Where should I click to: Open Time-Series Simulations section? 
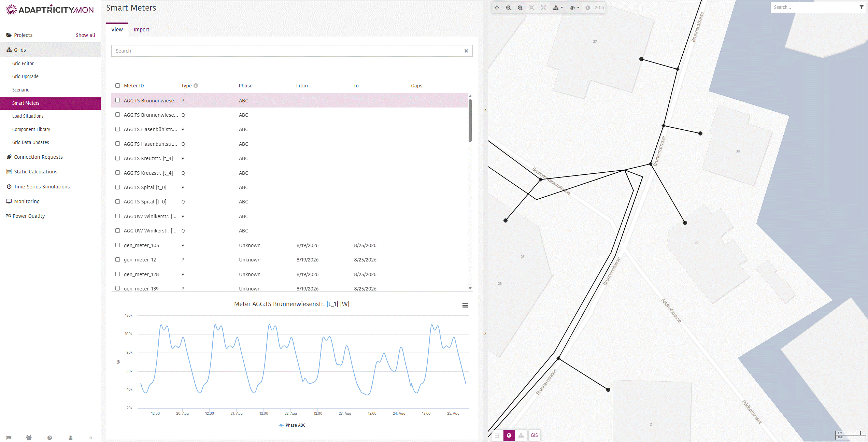pyautogui.click(x=42, y=187)
